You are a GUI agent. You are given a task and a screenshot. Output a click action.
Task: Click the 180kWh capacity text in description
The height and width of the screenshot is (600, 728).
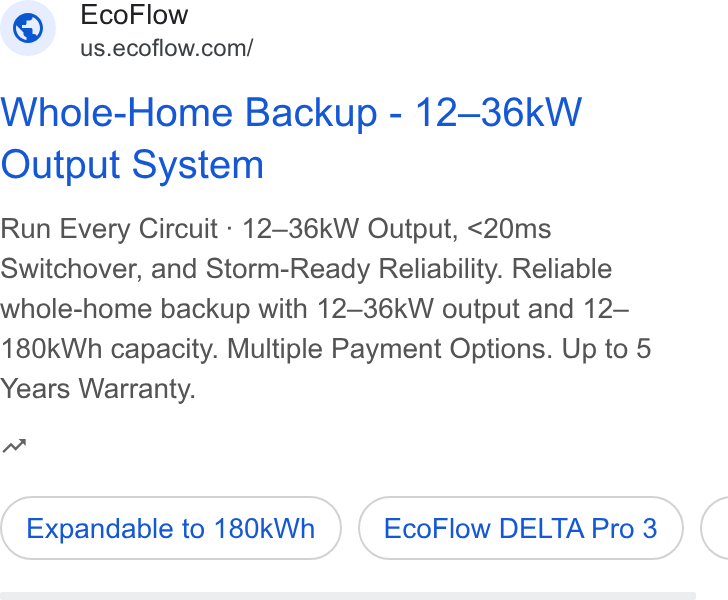click(109, 349)
